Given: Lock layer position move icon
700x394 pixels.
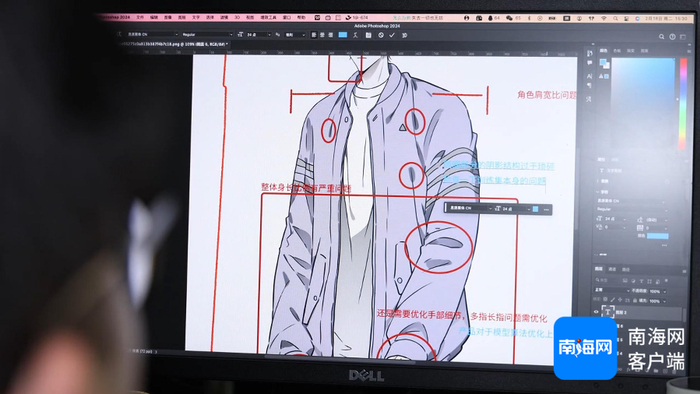Looking at the screenshot, I should [x=620, y=300].
